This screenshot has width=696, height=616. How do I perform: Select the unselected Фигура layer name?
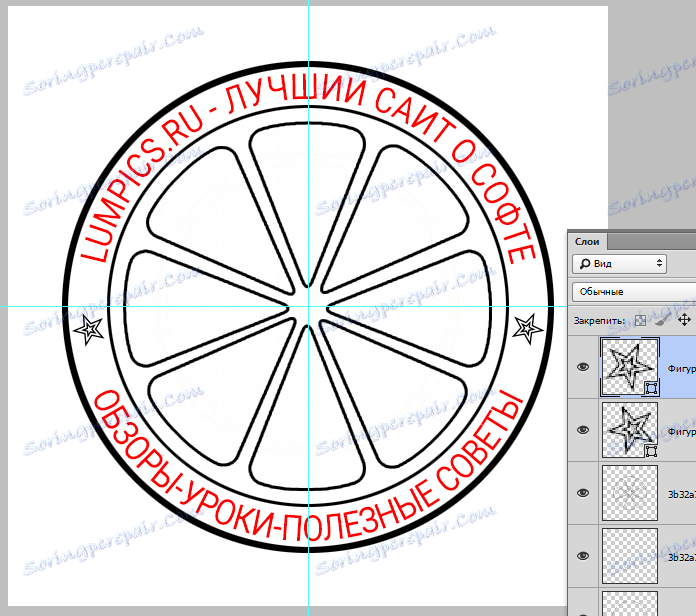[x=682, y=431]
